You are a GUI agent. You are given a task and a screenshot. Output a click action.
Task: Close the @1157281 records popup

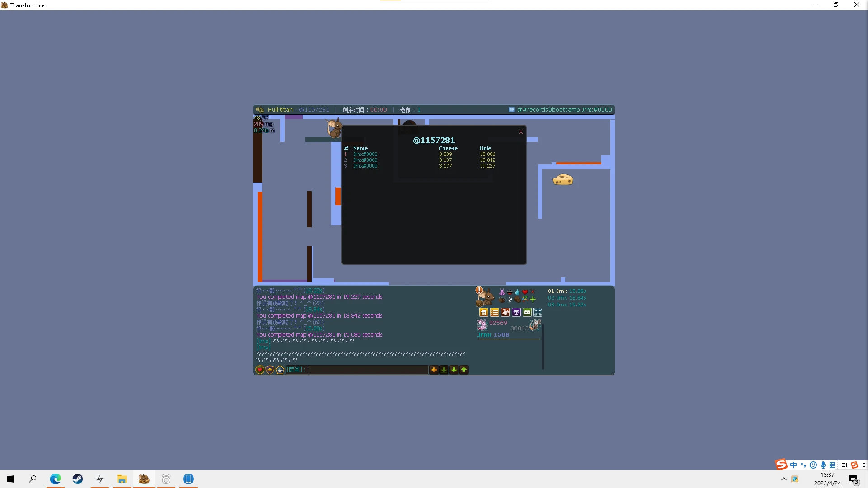point(521,132)
